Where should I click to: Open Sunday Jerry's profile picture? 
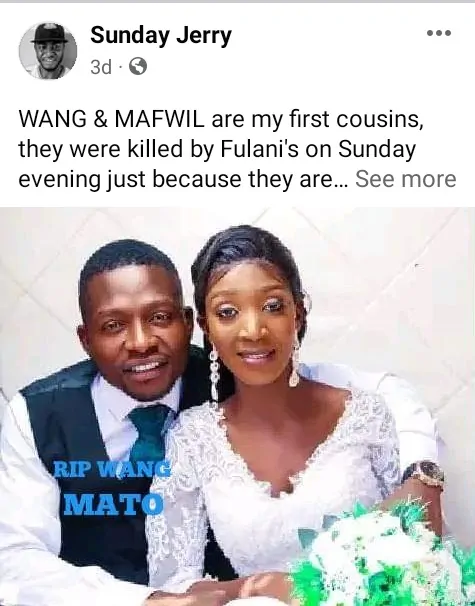point(48,51)
